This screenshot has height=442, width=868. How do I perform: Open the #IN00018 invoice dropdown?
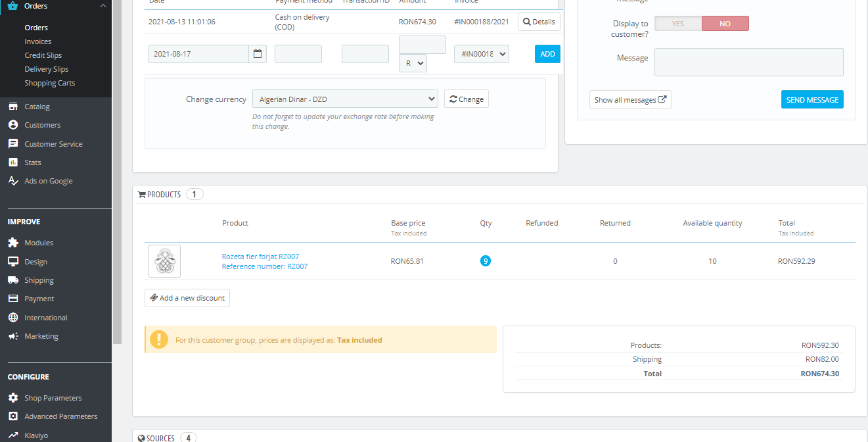482,54
